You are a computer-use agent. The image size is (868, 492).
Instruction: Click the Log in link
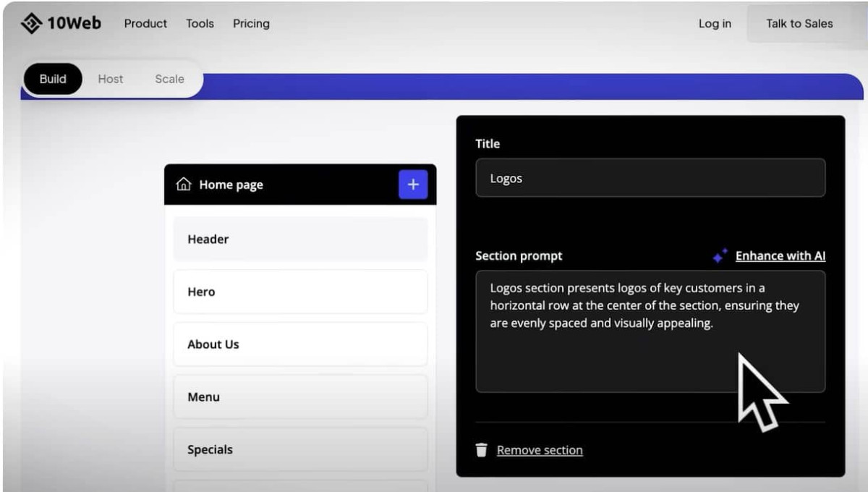(x=714, y=23)
